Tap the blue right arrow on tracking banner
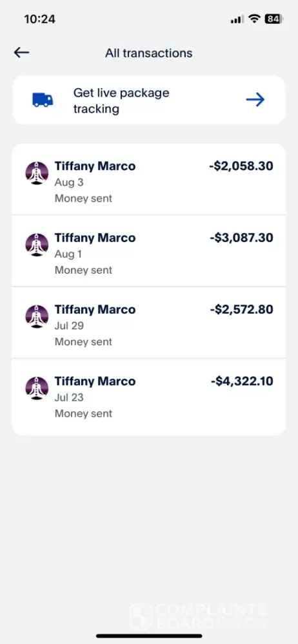Viewport: 298px width, 644px height. [255, 100]
